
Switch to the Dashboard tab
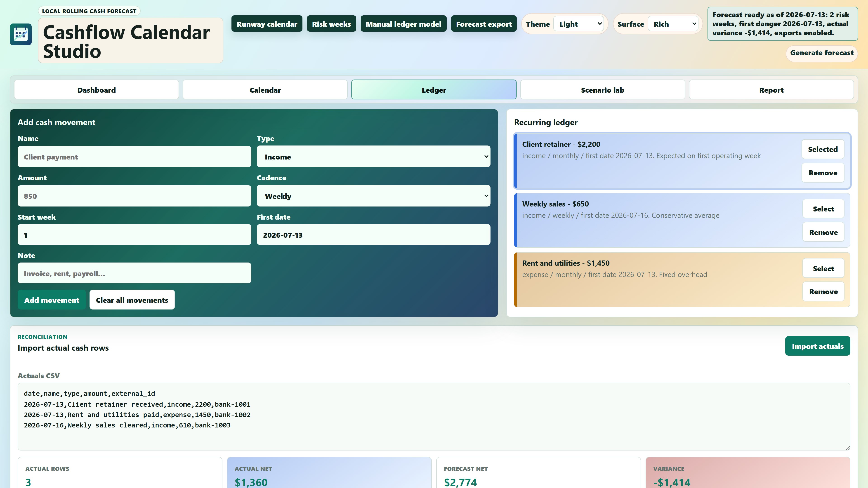pyautogui.click(x=96, y=90)
